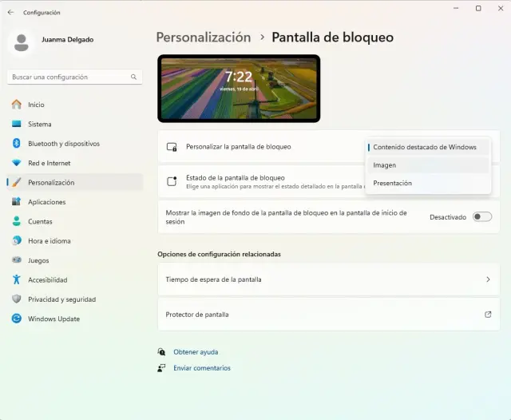Screen dimensions: 511x420
Task: Select Imagen from the dropdown list
Action: (x=384, y=165)
